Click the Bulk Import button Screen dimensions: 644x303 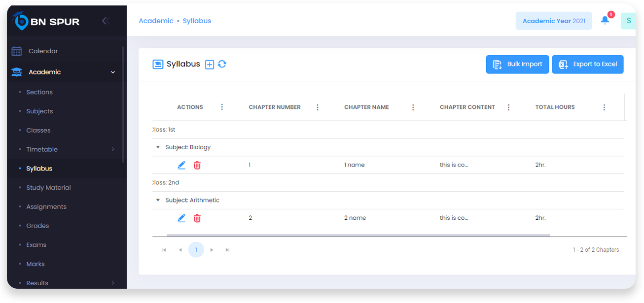tap(517, 65)
